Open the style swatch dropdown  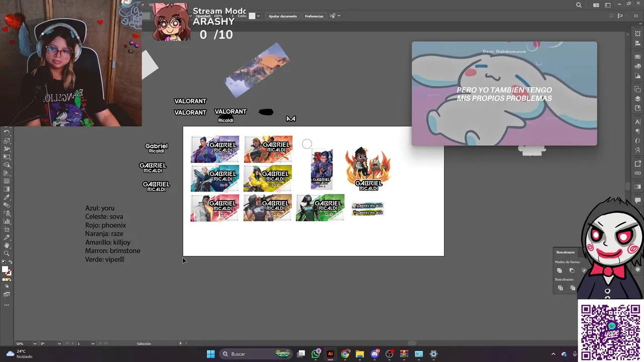click(258, 16)
